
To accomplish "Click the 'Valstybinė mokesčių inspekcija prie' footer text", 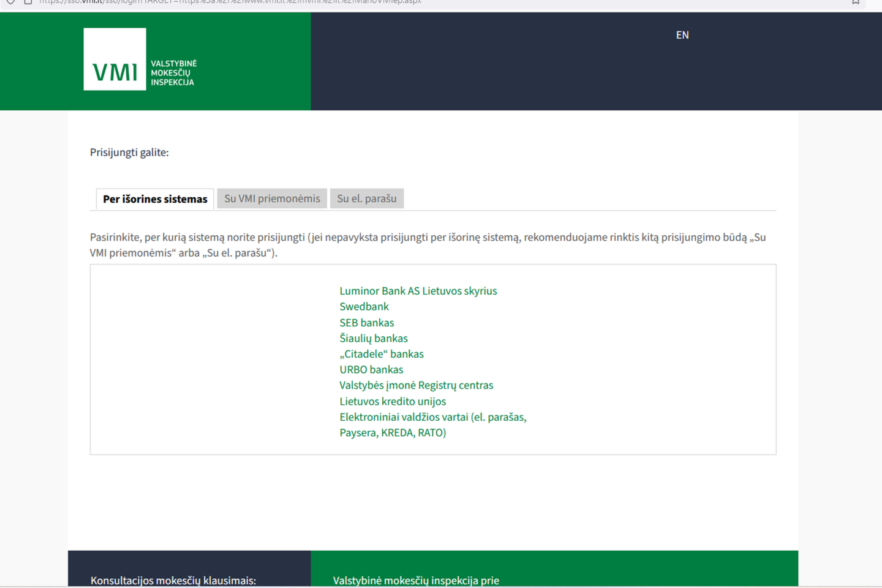I will pyautogui.click(x=416, y=580).
